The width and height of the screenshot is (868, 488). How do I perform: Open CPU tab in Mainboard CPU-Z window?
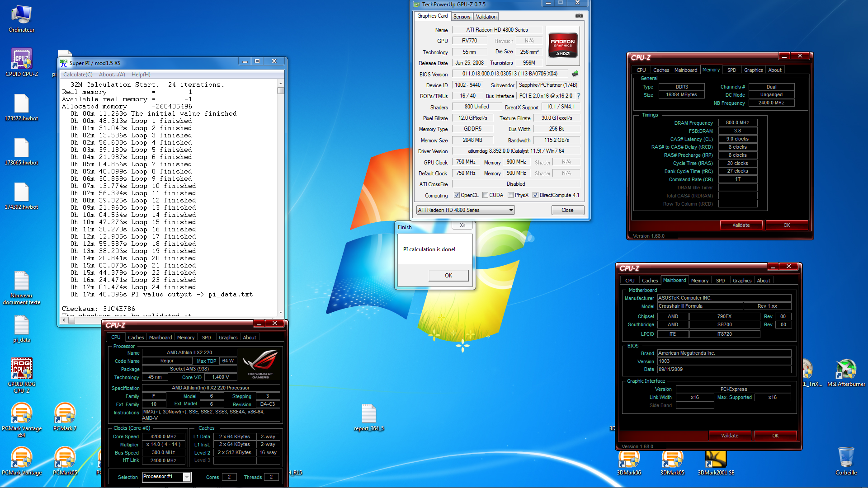tap(630, 281)
